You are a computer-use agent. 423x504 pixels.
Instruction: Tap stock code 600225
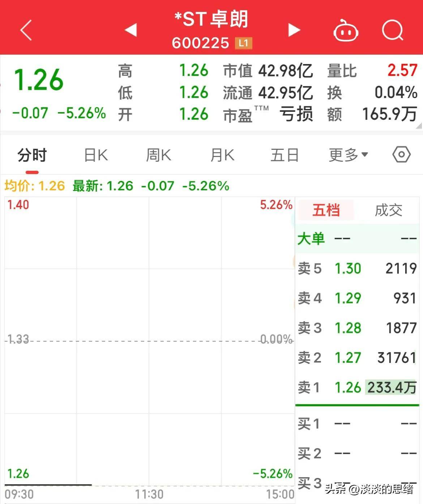[x=201, y=43]
